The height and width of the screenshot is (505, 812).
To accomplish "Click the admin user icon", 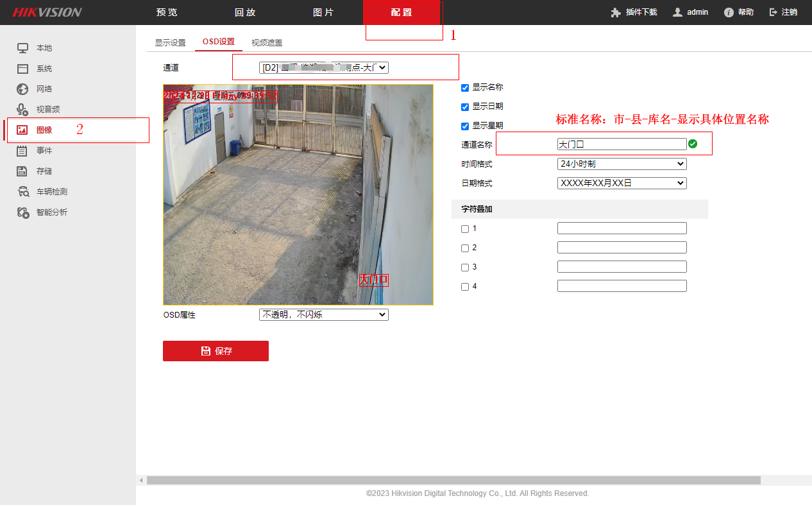I will pyautogui.click(x=677, y=12).
